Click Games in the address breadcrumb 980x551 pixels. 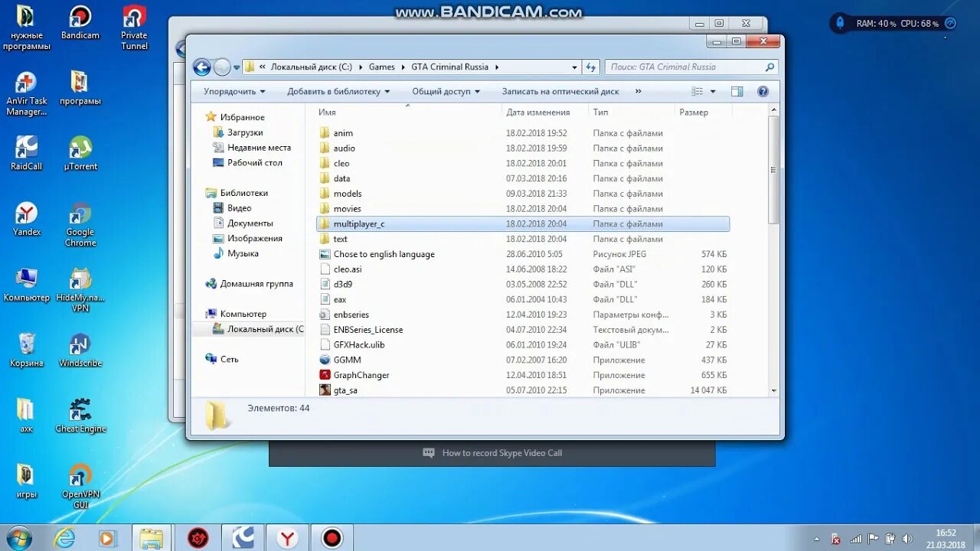tap(381, 67)
